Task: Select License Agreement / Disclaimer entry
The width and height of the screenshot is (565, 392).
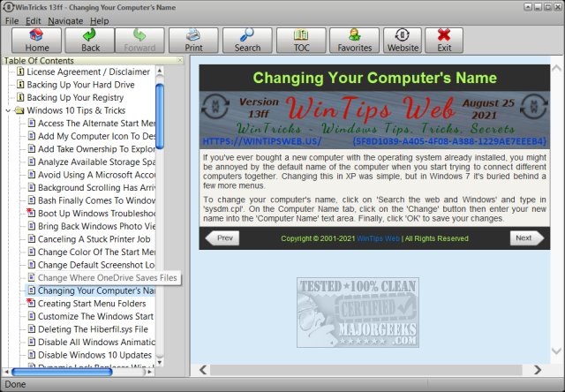Action: point(88,72)
